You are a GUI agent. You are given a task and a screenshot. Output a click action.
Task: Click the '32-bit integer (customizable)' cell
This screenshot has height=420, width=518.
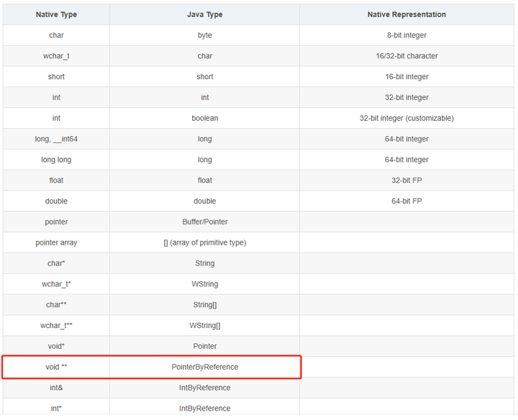click(x=406, y=118)
